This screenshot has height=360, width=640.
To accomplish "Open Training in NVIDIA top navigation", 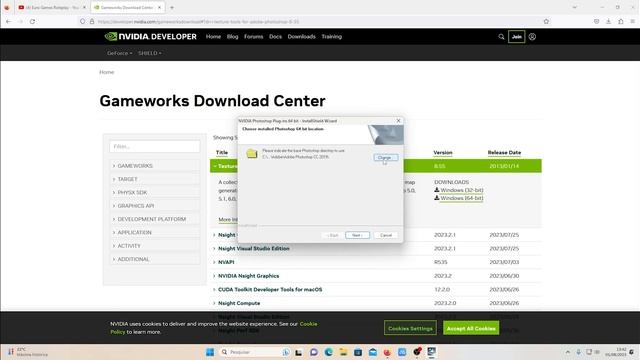I will 331,37.
